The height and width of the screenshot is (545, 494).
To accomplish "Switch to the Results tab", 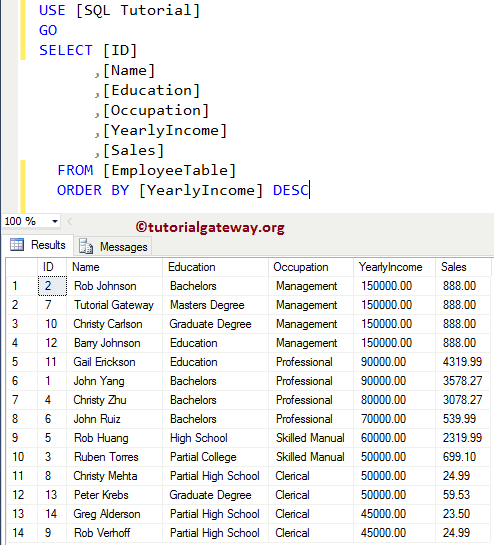I will point(38,245).
